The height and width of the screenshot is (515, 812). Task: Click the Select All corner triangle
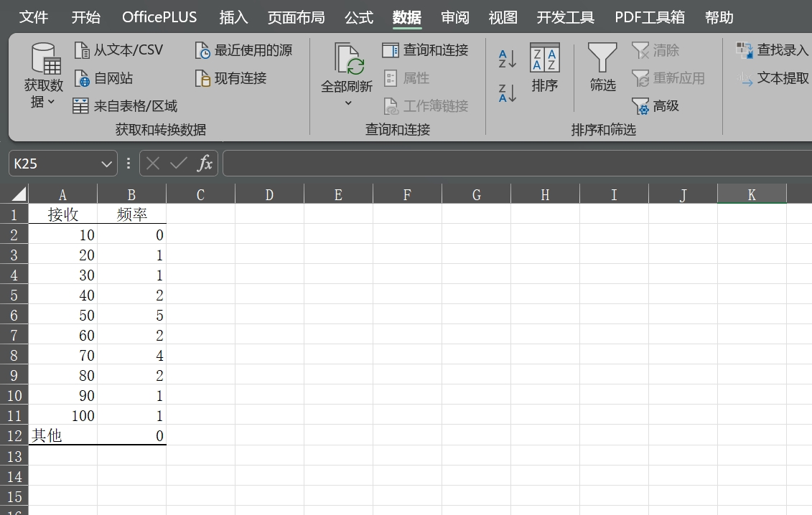click(x=19, y=194)
